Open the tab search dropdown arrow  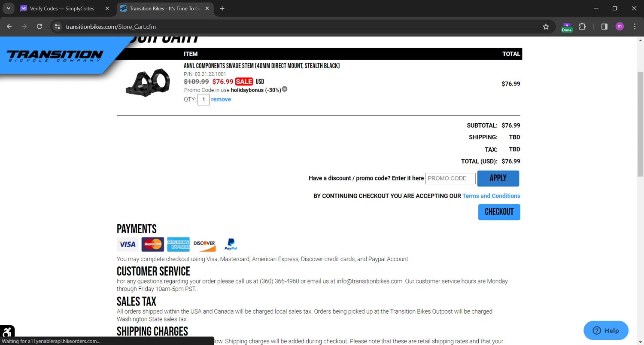click(8, 8)
